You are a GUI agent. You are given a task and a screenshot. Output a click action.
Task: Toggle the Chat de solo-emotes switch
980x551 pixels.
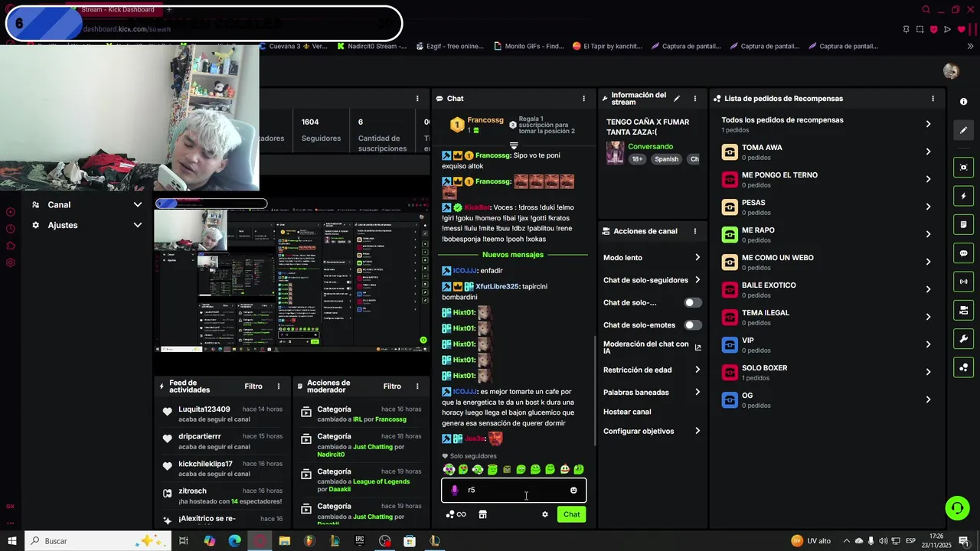[692, 325]
